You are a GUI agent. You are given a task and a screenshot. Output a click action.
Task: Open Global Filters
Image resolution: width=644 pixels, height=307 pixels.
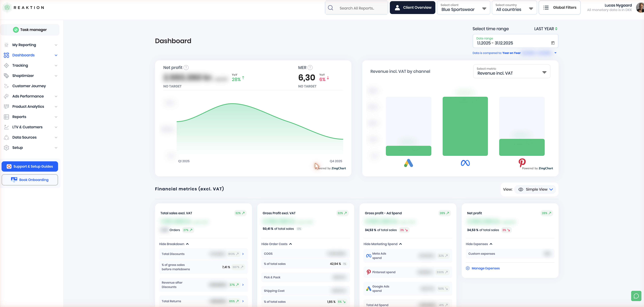(559, 7)
